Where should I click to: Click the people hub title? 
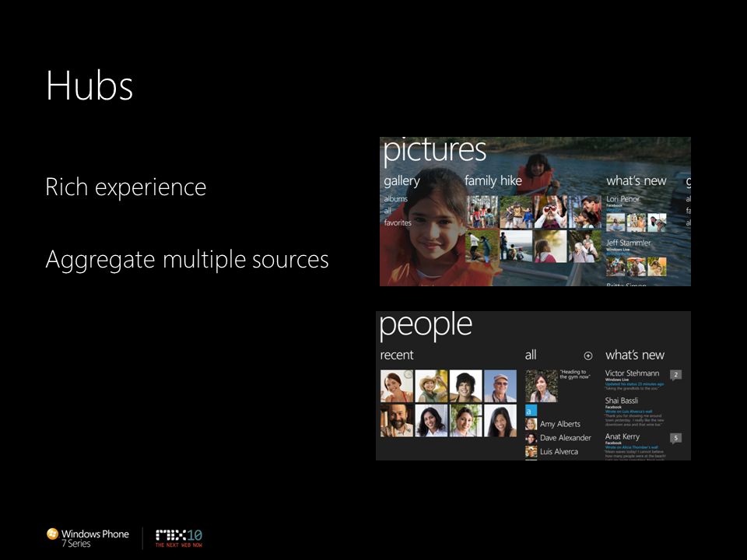point(426,326)
